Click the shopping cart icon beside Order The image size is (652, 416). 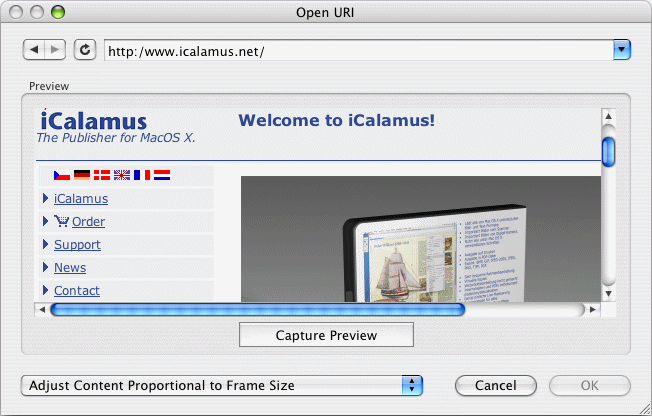click(x=62, y=221)
